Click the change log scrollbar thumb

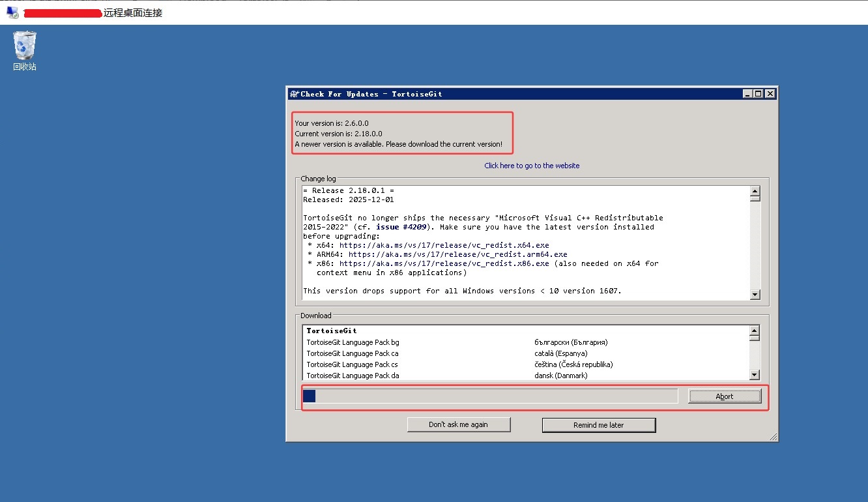point(755,199)
